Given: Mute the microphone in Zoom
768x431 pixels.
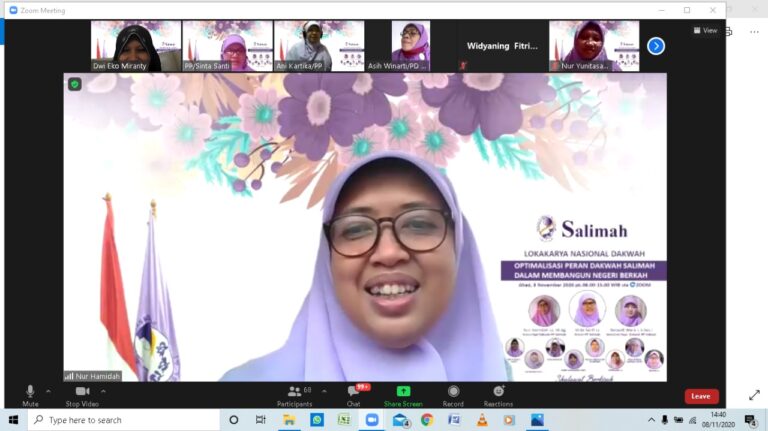Looking at the screenshot, I should (30, 396).
